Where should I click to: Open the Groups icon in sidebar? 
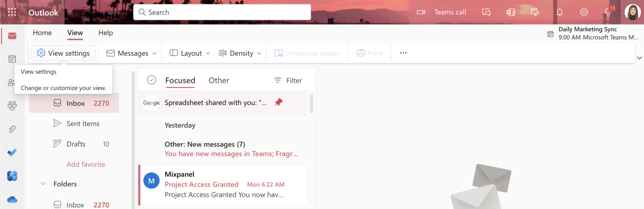12,106
